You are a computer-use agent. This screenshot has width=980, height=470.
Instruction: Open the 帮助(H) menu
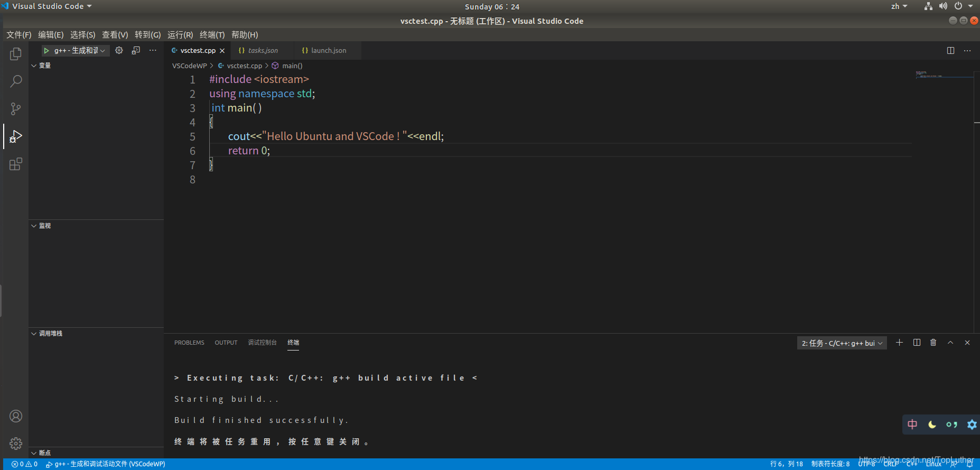pyautogui.click(x=245, y=35)
